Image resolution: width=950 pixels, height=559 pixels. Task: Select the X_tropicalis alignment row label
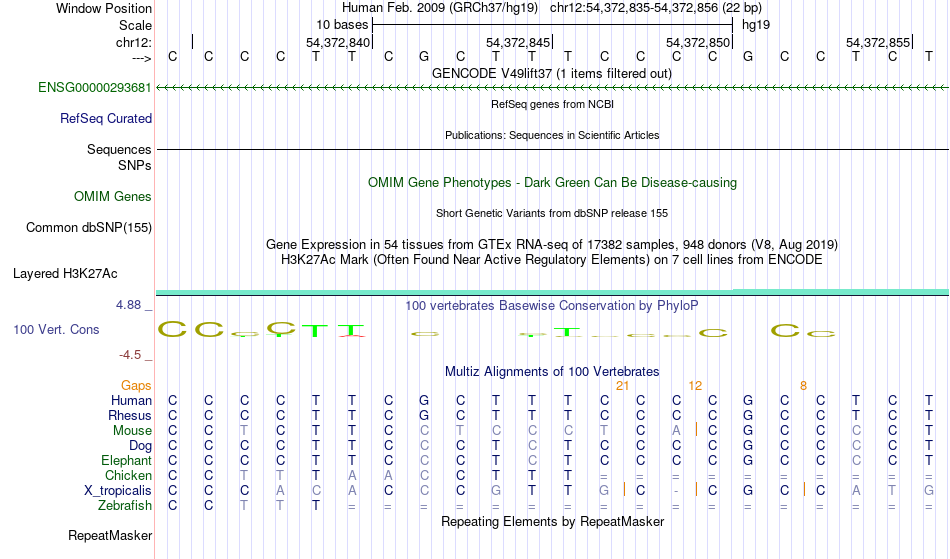click(118, 491)
